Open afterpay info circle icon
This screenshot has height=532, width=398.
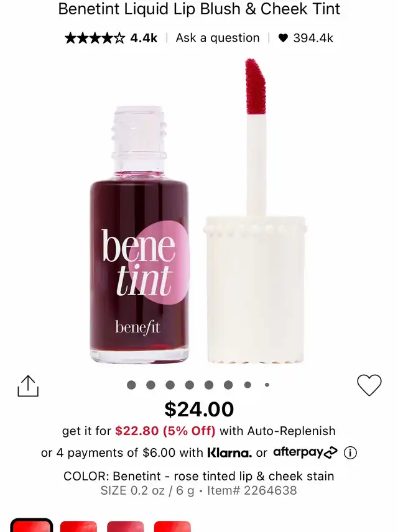point(350,452)
